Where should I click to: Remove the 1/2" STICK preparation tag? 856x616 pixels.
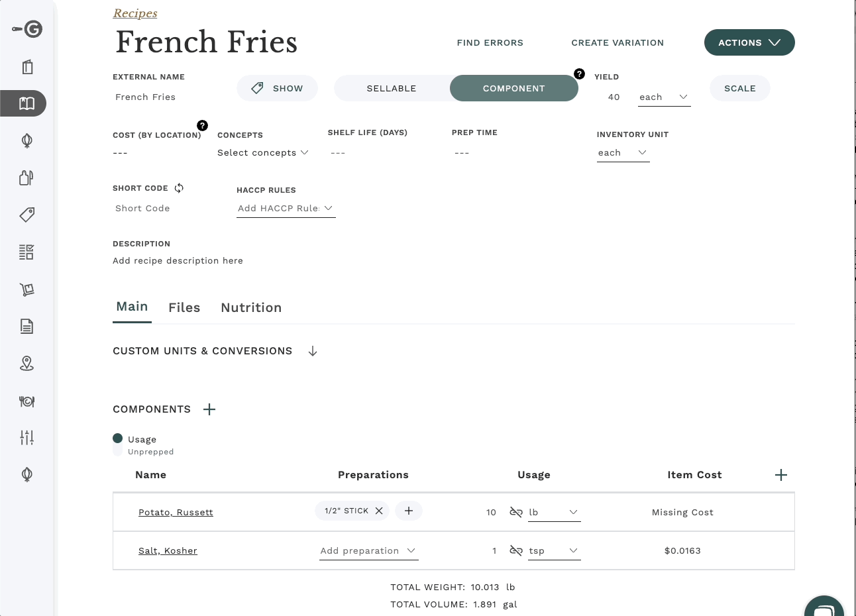pyautogui.click(x=379, y=511)
